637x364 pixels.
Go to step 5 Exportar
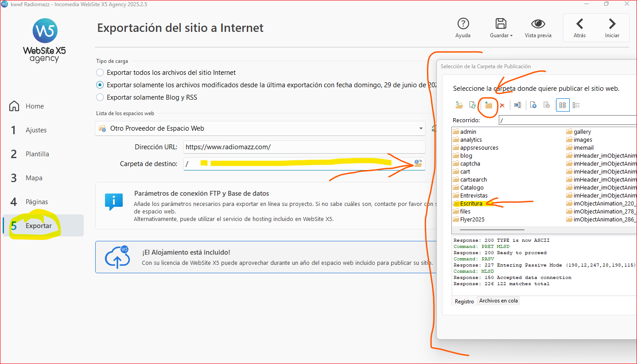pyautogui.click(x=43, y=226)
